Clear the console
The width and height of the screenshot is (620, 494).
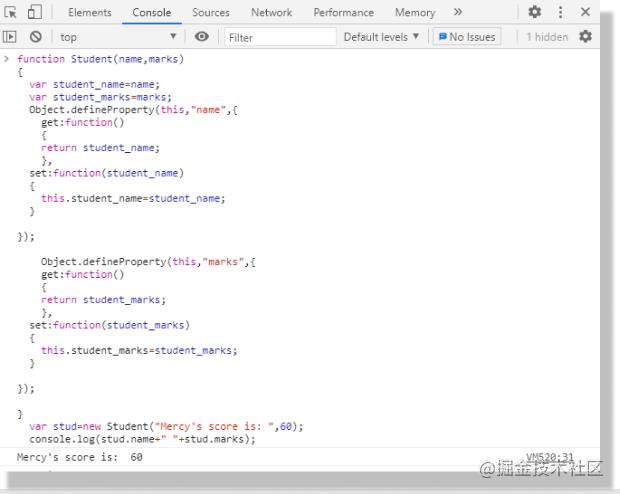pyautogui.click(x=36, y=37)
